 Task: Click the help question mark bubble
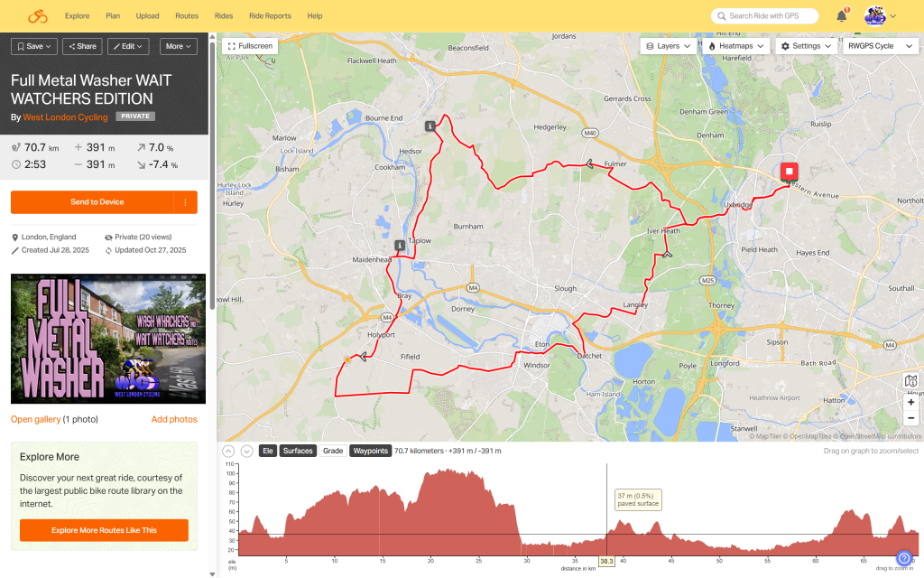coord(903,558)
